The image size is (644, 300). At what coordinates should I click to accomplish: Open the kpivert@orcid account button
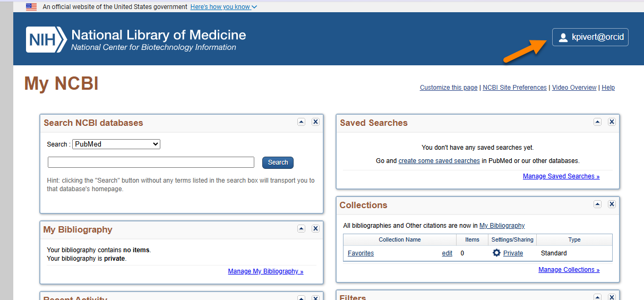[590, 37]
